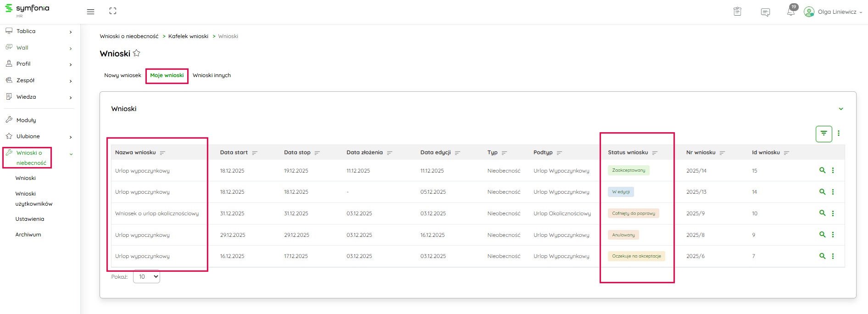
Task: Switch to the Nowy wniosek tab
Action: click(x=122, y=75)
